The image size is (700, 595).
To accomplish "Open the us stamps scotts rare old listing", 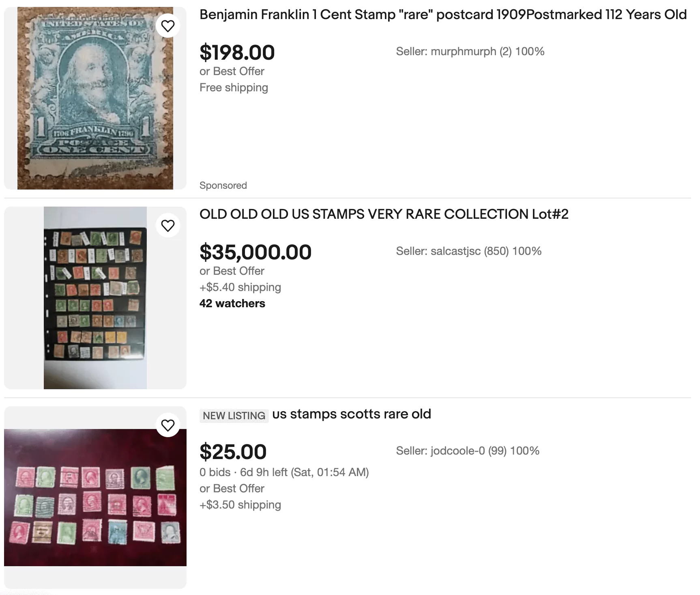I will pyautogui.click(x=351, y=414).
